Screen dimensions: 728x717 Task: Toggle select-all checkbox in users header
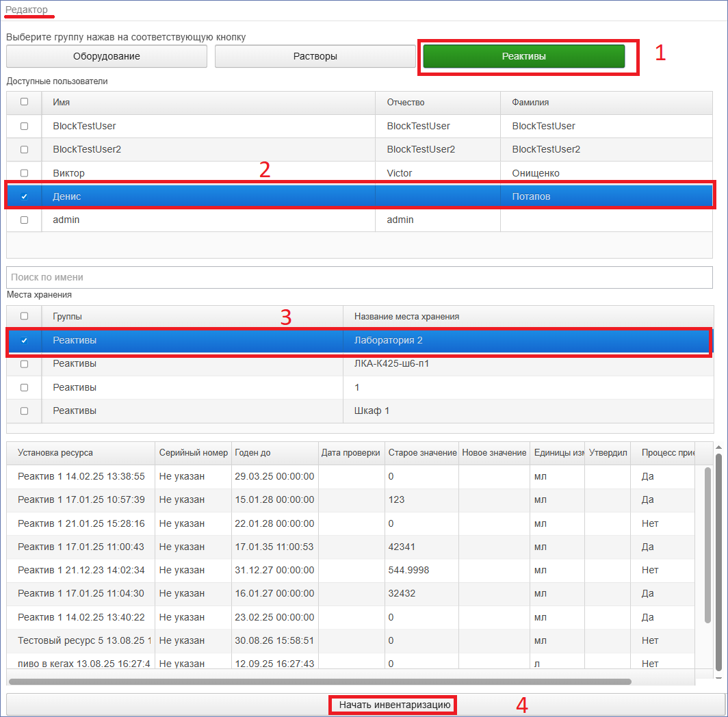click(24, 102)
